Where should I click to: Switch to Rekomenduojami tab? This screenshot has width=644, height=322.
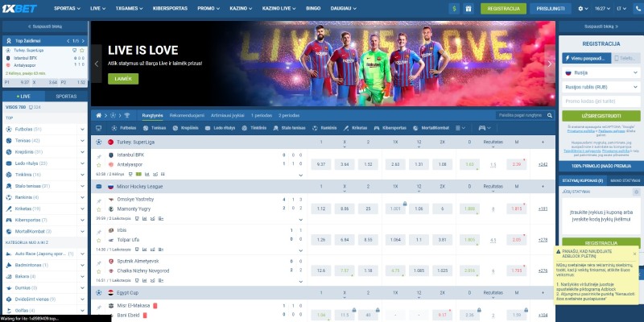coord(187,115)
